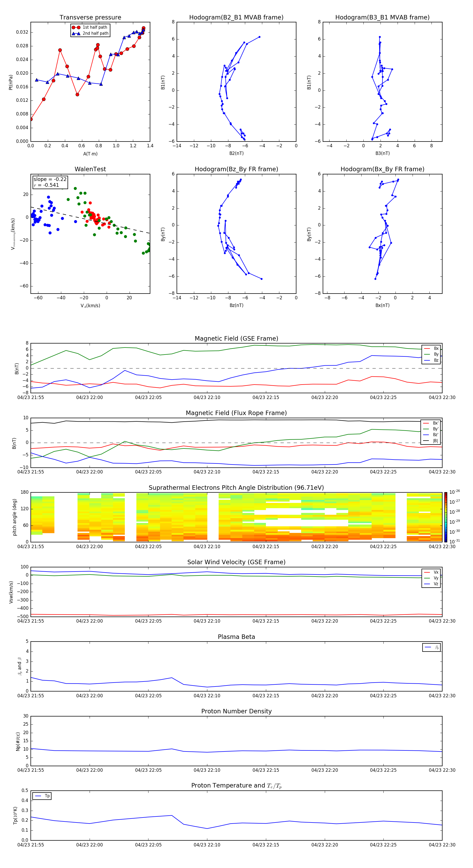
Task: Click the Pt(nPa) y-axis label
Action: tap(11, 82)
